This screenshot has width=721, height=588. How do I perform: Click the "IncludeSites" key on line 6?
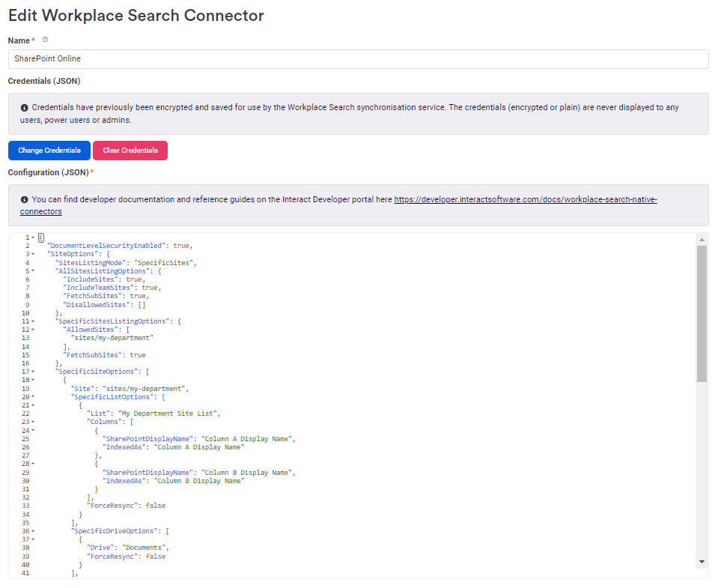click(92, 279)
